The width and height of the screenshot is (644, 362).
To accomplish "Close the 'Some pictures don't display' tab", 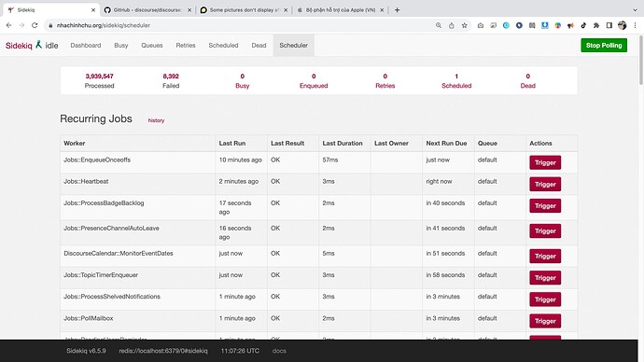I will 286,10.
